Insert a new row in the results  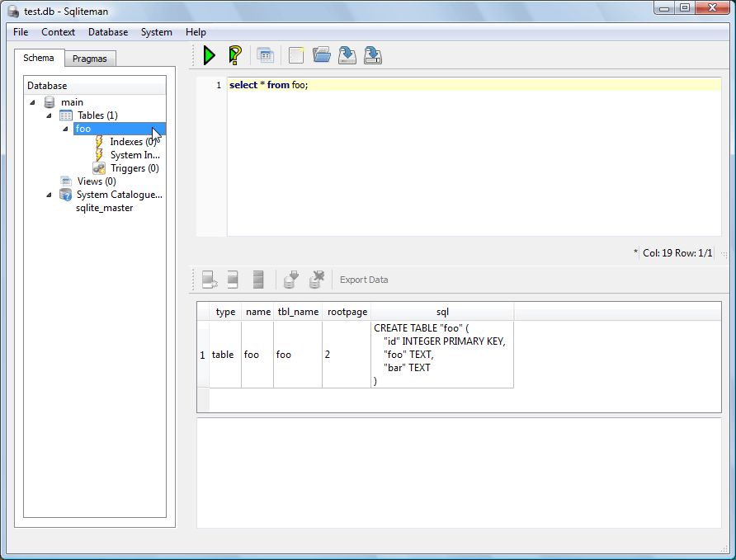209,279
